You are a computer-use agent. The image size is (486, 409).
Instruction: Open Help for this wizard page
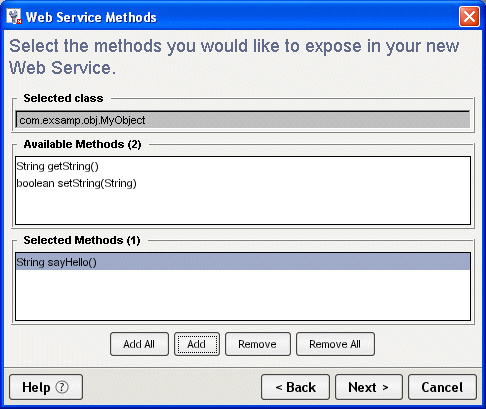pyautogui.click(x=46, y=387)
